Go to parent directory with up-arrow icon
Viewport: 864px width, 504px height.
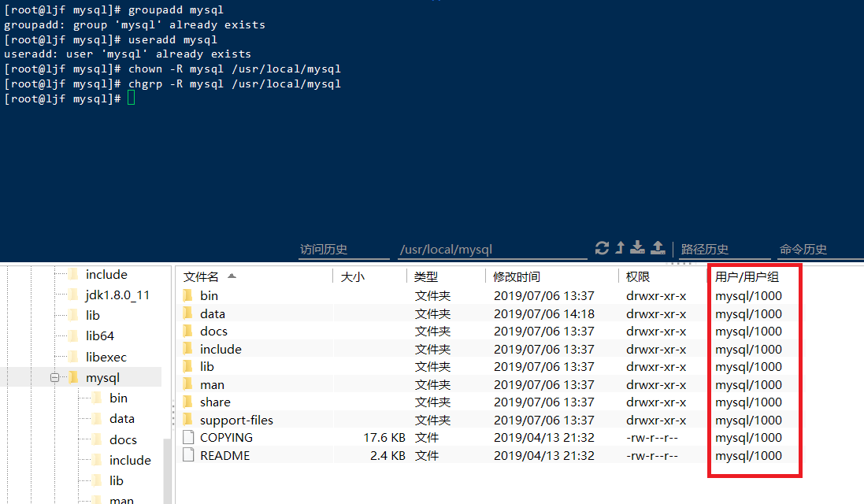pos(620,248)
